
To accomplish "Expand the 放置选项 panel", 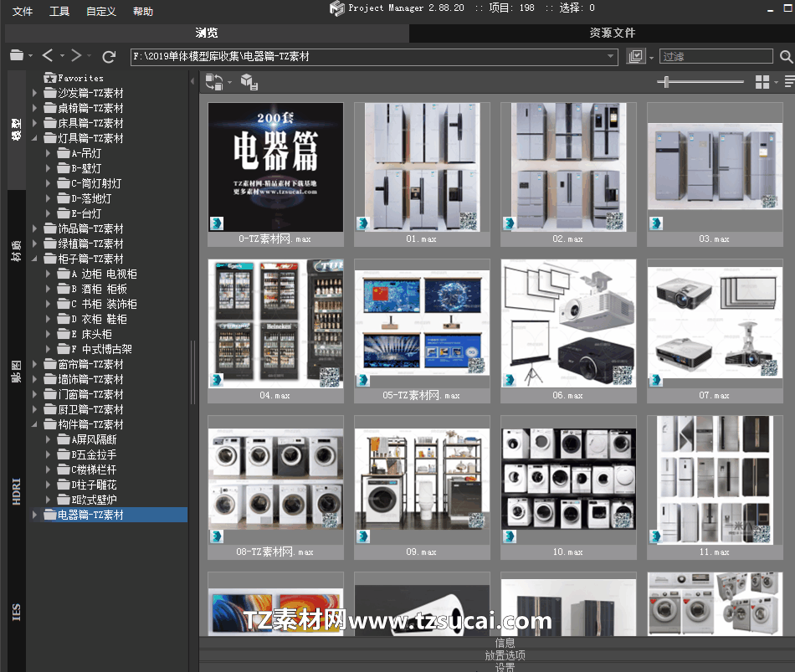I will click(x=505, y=655).
